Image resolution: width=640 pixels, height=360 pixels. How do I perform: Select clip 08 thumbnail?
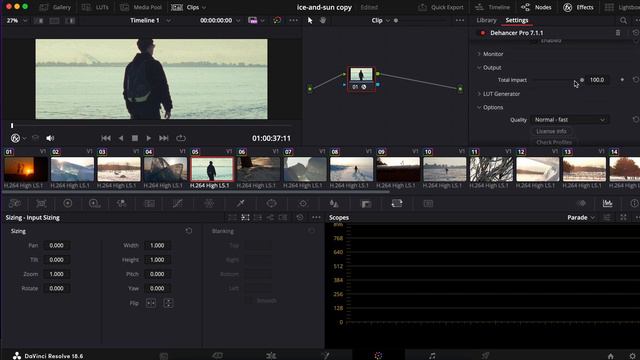point(351,169)
